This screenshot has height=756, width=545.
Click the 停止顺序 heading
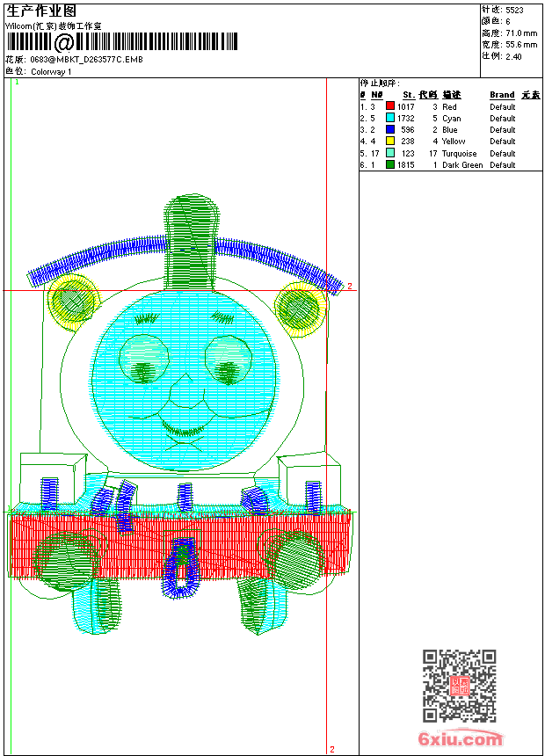tap(380, 84)
